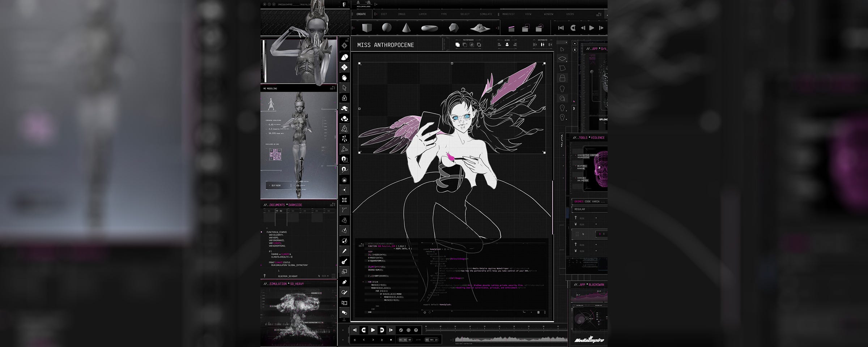Skip to start in top transport controls

[x=561, y=28]
